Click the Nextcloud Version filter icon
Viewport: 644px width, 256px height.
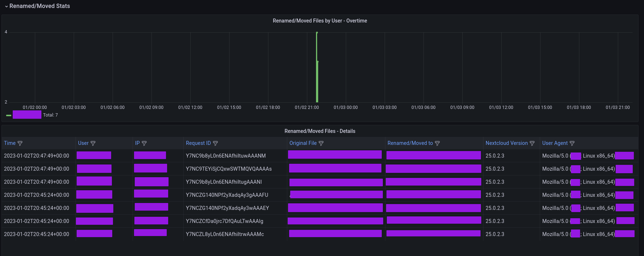[532, 143]
